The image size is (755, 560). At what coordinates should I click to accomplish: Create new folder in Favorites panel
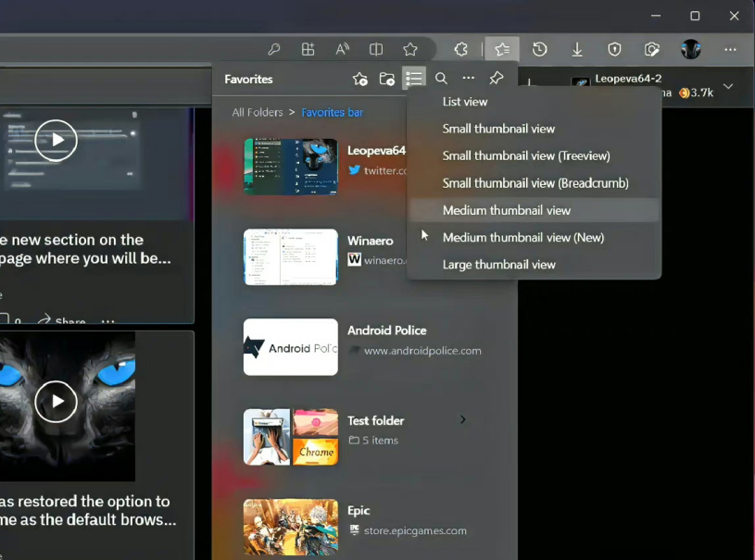pos(387,79)
